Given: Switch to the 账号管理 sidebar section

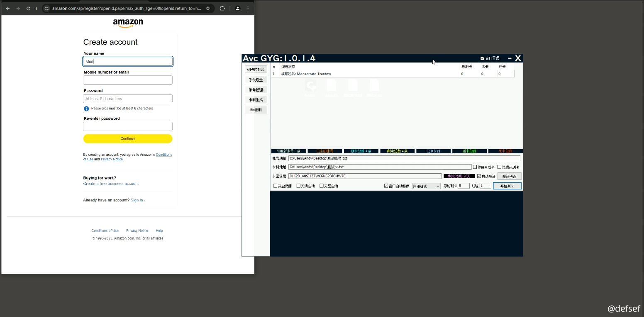Looking at the screenshot, I should [x=256, y=90].
